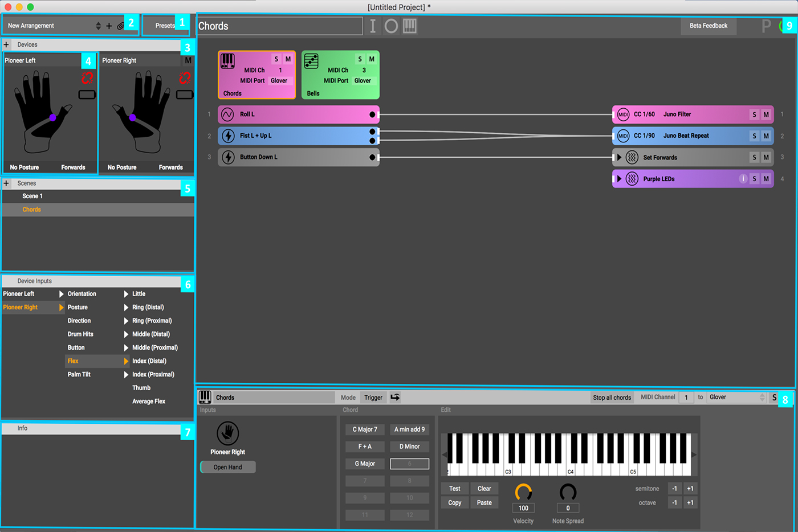Click the Stop all chords button
798x532 pixels.
612,397
